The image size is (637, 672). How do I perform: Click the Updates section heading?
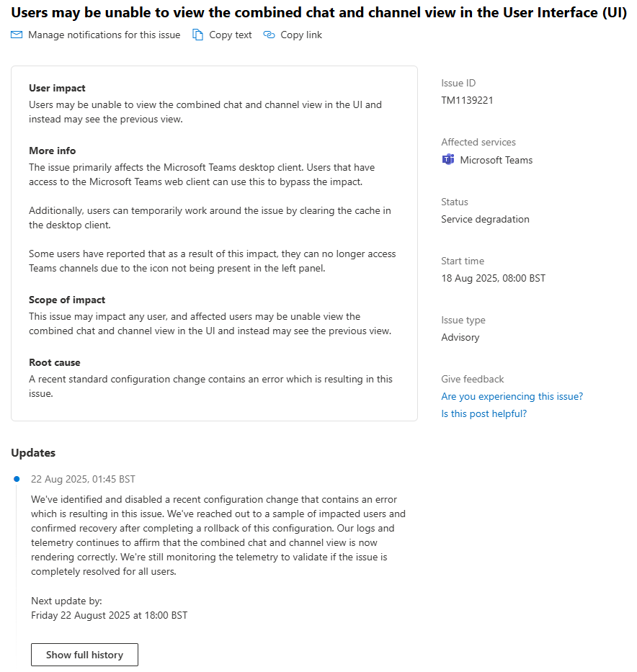33,452
